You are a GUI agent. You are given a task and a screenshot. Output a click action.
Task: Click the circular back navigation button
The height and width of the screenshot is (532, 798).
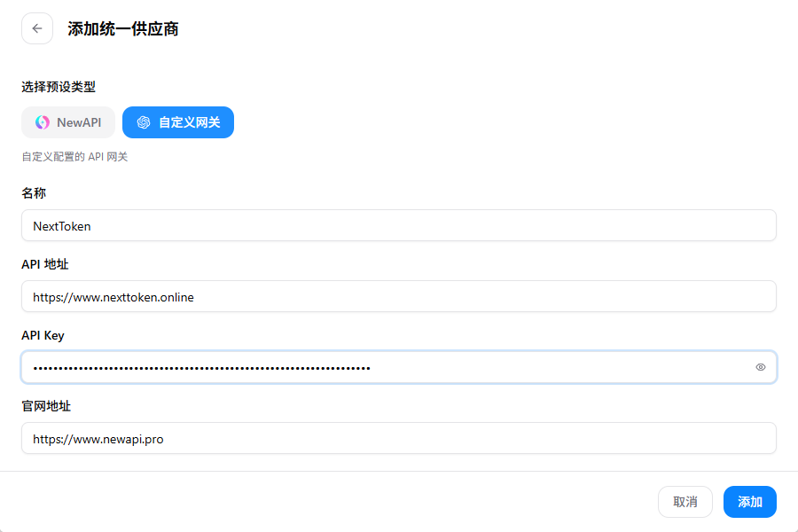click(x=36, y=27)
